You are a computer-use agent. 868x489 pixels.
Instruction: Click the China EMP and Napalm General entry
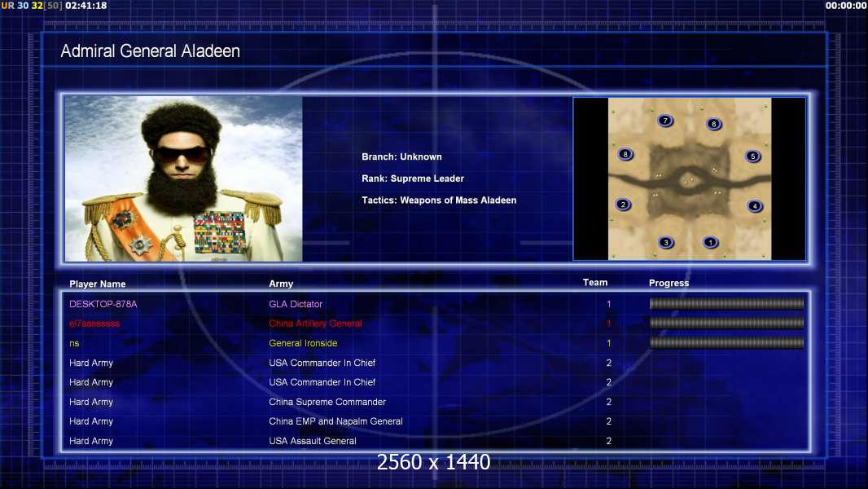point(336,421)
